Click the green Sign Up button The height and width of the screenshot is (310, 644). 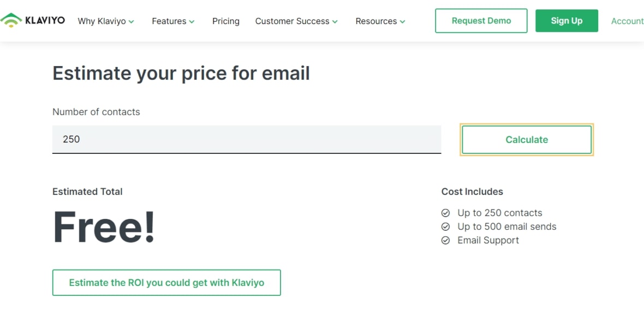[x=567, y=21]
